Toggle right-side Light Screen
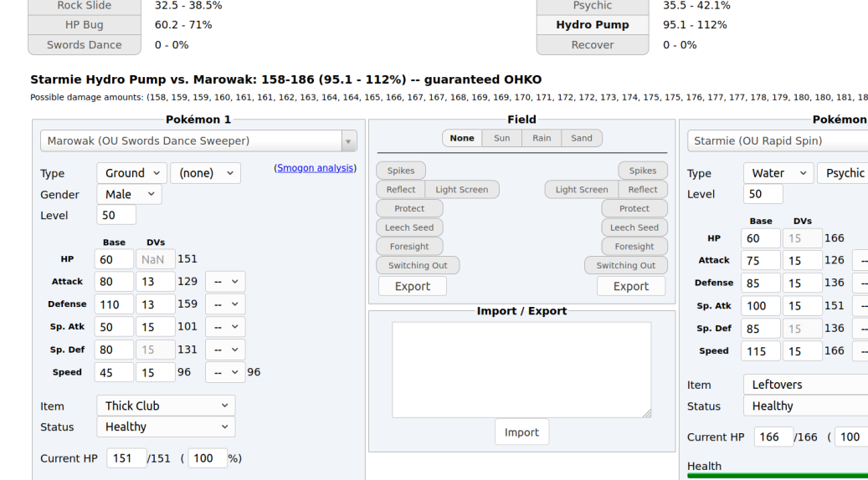 [x=582, y=189]
